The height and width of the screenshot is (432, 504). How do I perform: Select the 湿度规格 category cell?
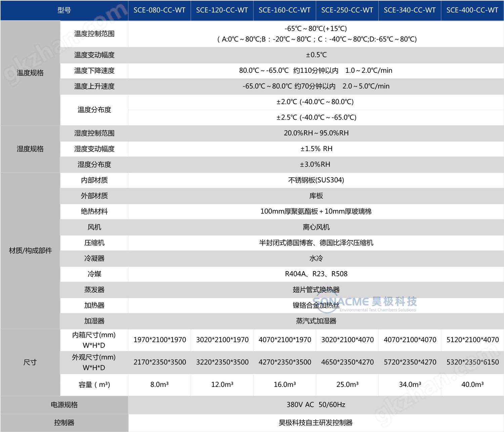tap(30, 149)
